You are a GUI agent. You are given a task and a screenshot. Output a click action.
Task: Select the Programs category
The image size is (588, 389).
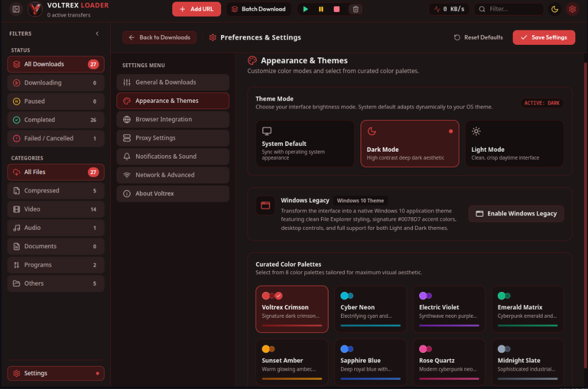point(56,265)
